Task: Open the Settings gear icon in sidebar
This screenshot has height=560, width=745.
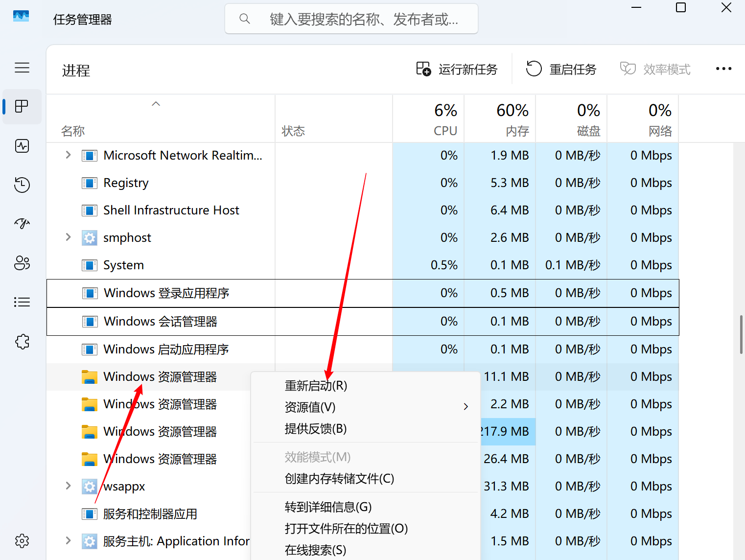Action: (22, 541)
